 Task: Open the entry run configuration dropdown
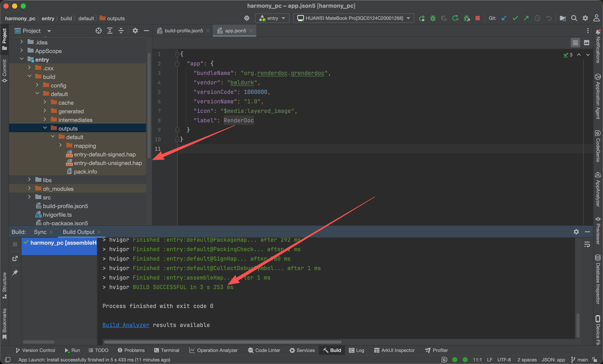(x=272, y=18)
